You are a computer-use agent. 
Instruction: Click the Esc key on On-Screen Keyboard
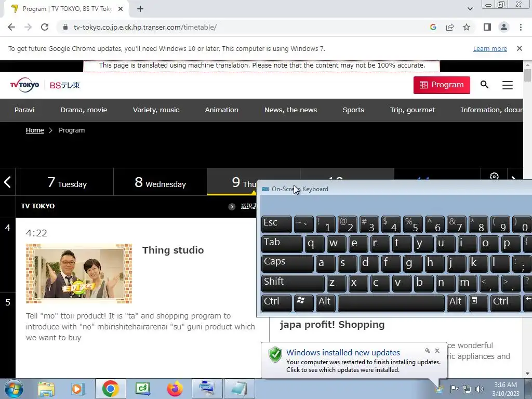pos(276,224)
